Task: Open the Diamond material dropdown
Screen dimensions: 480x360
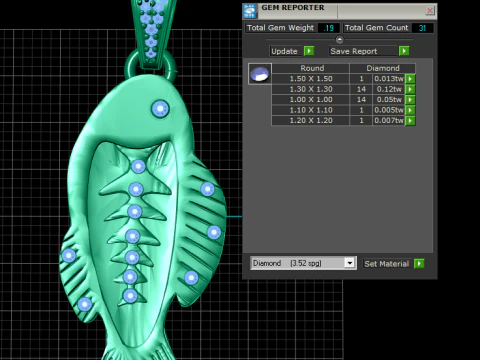Action: point(349,263)
